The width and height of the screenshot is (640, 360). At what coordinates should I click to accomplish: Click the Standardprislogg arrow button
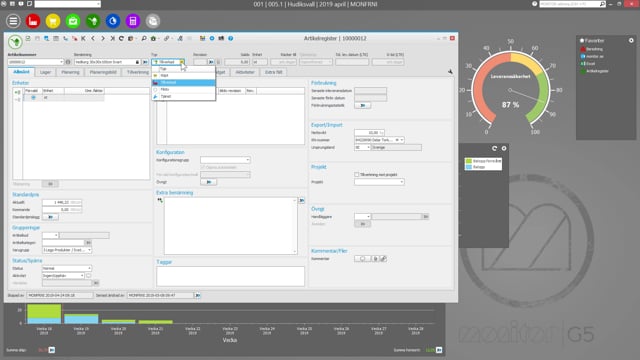click(51, 217)
